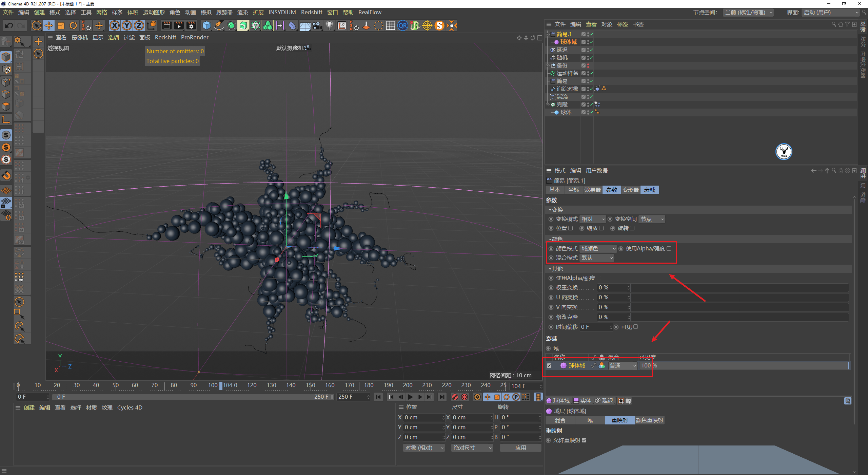
Task: Click the light creation icon
Action: (x=329, y=25)
